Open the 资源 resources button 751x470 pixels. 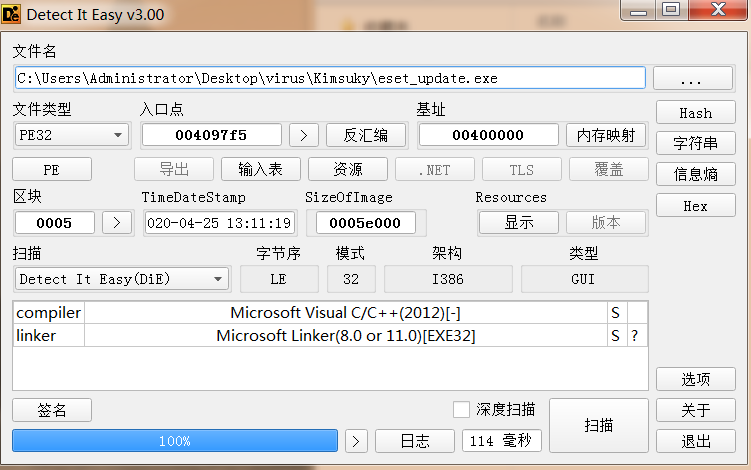pos(348,169)
